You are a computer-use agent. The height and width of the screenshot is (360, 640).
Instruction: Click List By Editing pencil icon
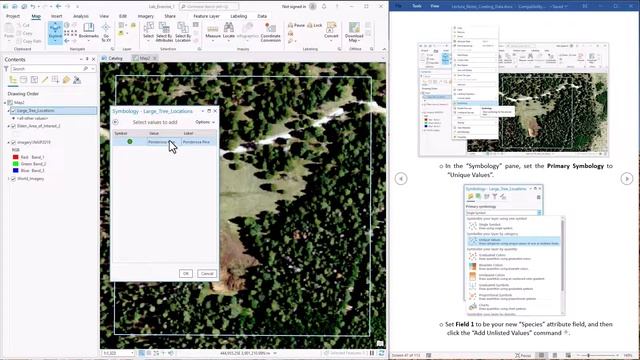coord(45,80)
